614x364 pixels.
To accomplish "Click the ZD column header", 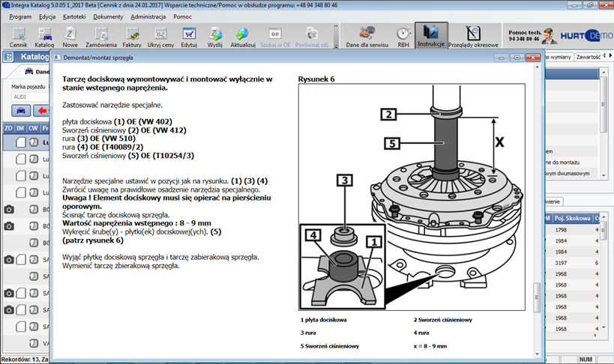I will click(8, 128).
